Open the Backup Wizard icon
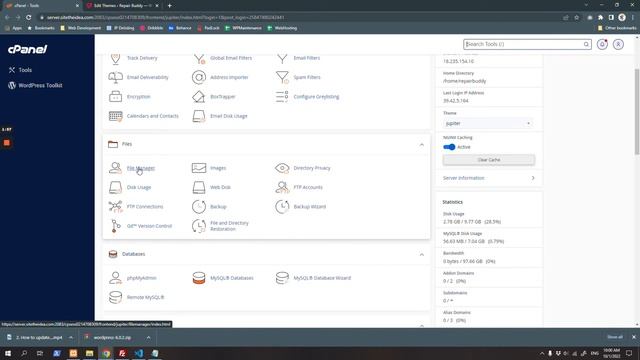 [x=282, y=207]
